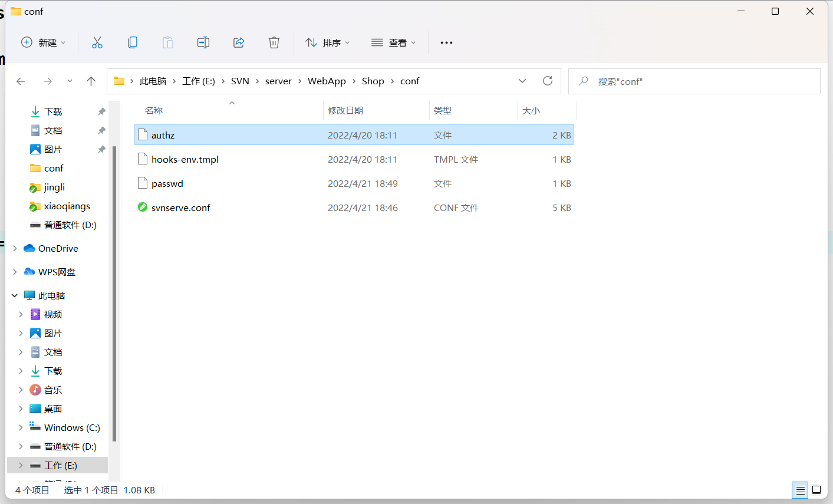Viewport: 833px width, 504px height.
Task: Expand the 音乐 folder node
Action: pos(21,390)
